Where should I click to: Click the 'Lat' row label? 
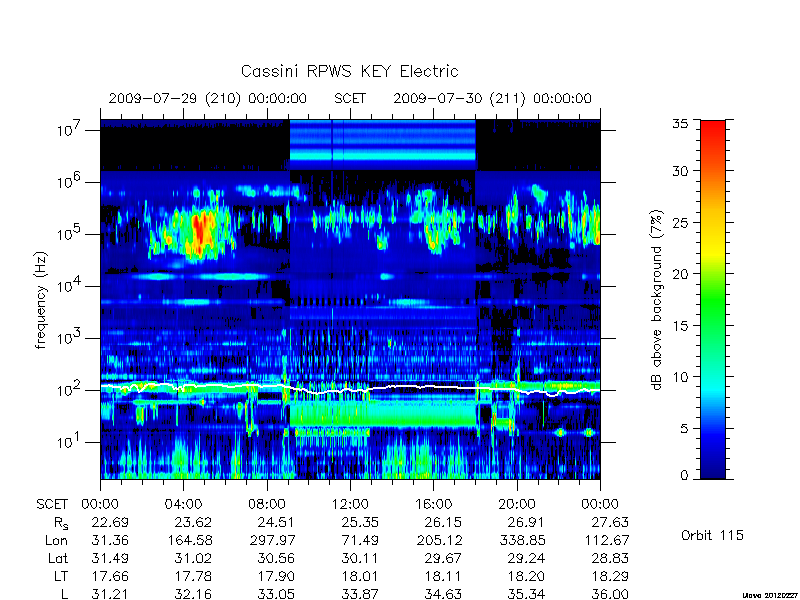point(58,558)
